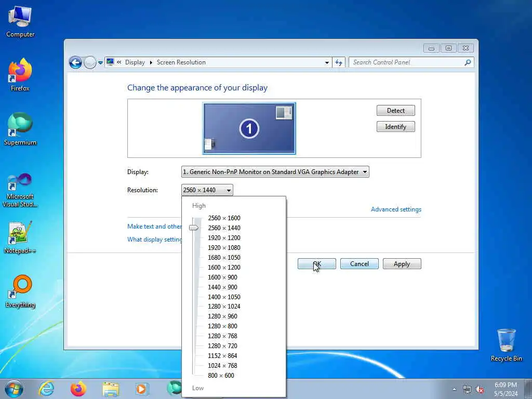
Task: Expand the breadcrumb double chevron
Action: click(119, 62)
